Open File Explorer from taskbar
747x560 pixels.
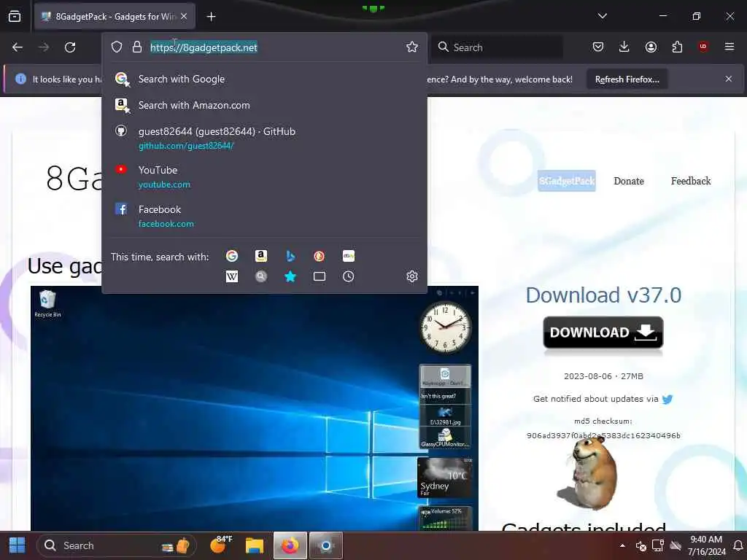pos(255,545)
